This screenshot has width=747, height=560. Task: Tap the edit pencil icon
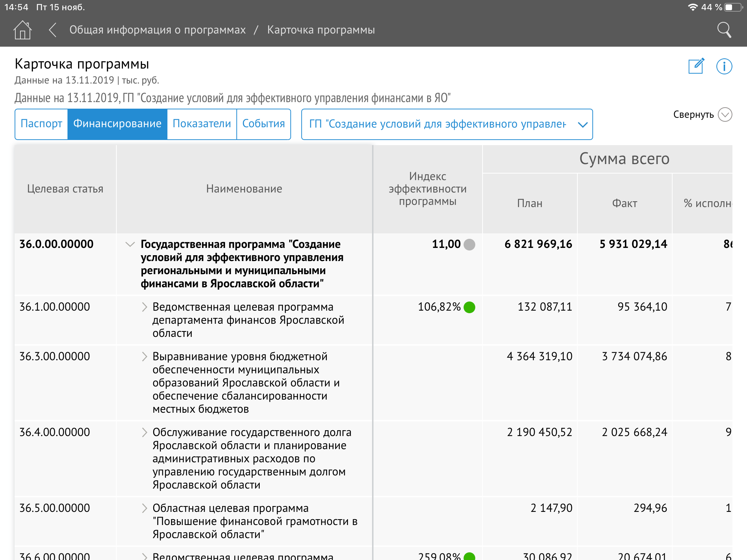pyautogui.click(x=696, y=66)
